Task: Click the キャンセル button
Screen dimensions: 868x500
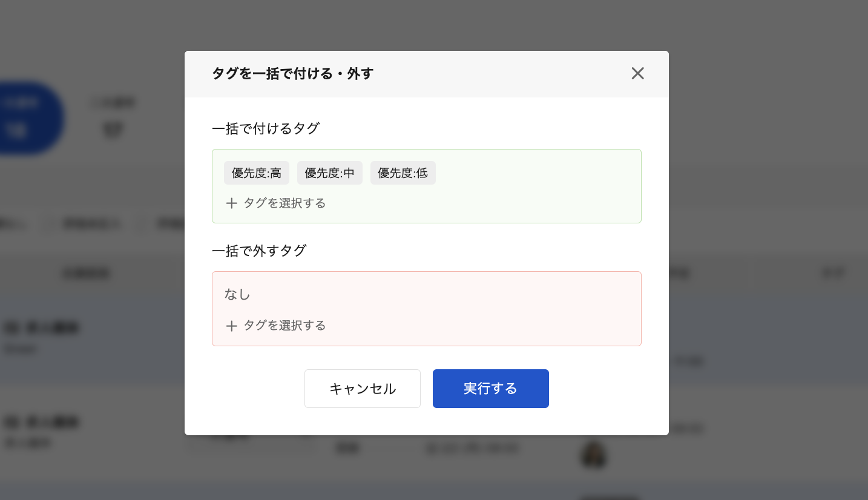Action: click(x=363, y=389)
